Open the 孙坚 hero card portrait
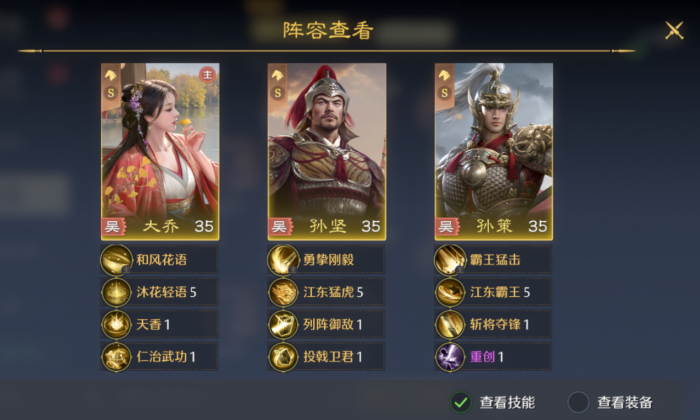This screenshot has height=420, width=700. click(x=327, y=152)
